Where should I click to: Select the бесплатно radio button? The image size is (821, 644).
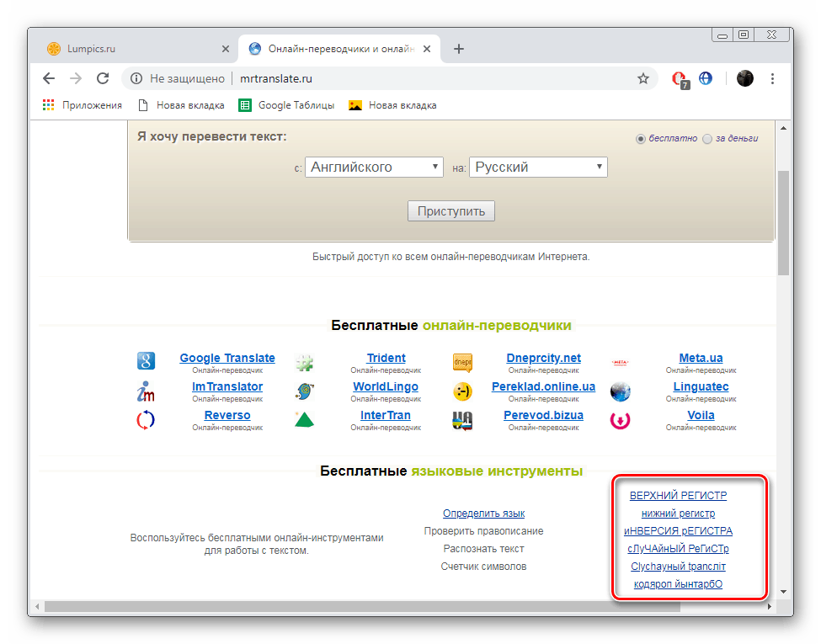pos(642,139)
